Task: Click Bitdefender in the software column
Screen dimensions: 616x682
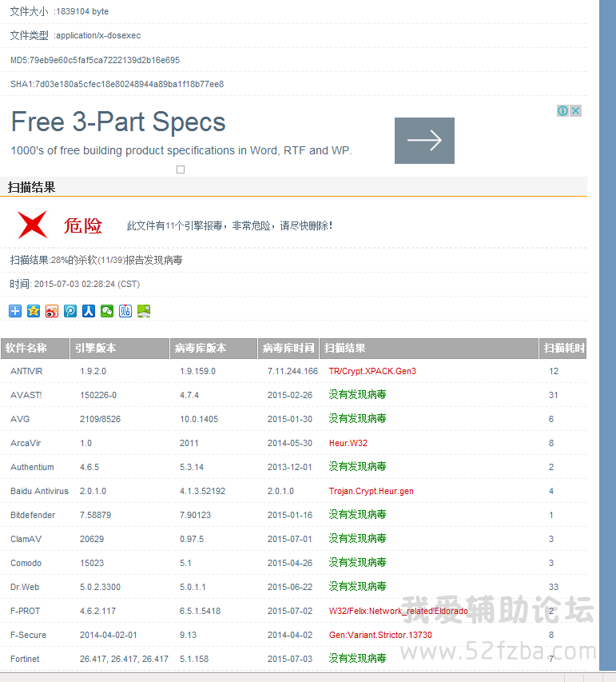Action: (x=33, y=515)
